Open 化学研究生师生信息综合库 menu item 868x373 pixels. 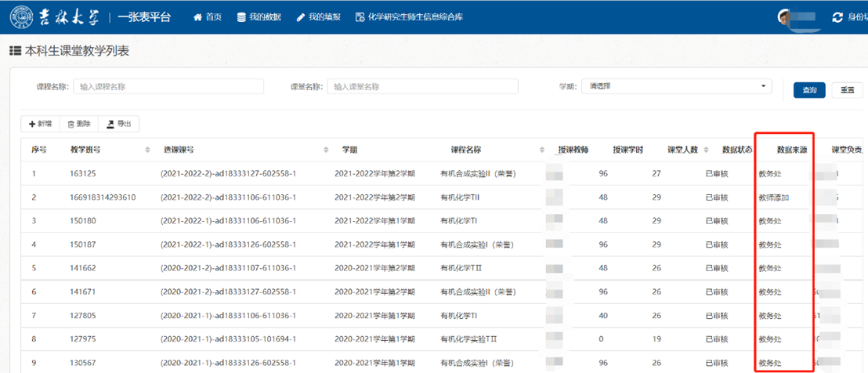[x=409, y=17]
